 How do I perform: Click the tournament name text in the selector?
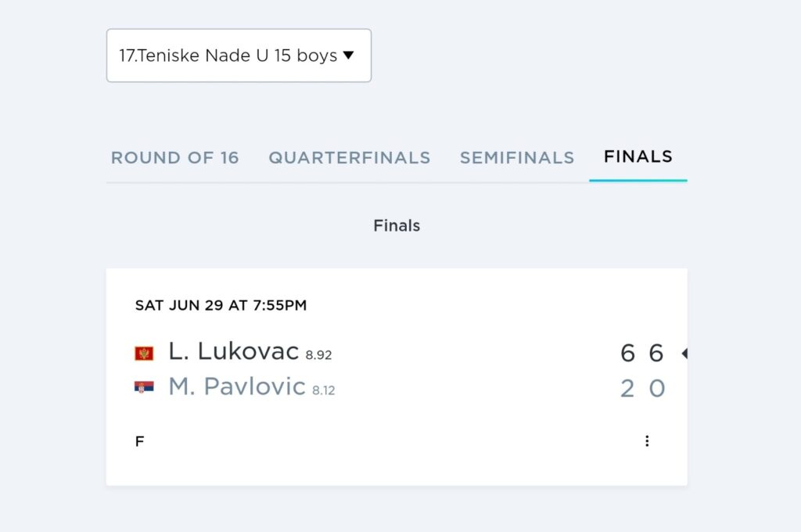228,56
